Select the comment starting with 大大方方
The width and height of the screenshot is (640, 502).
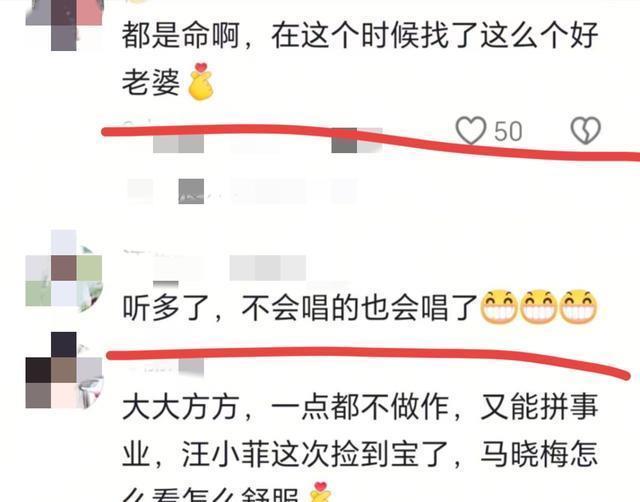360,448
